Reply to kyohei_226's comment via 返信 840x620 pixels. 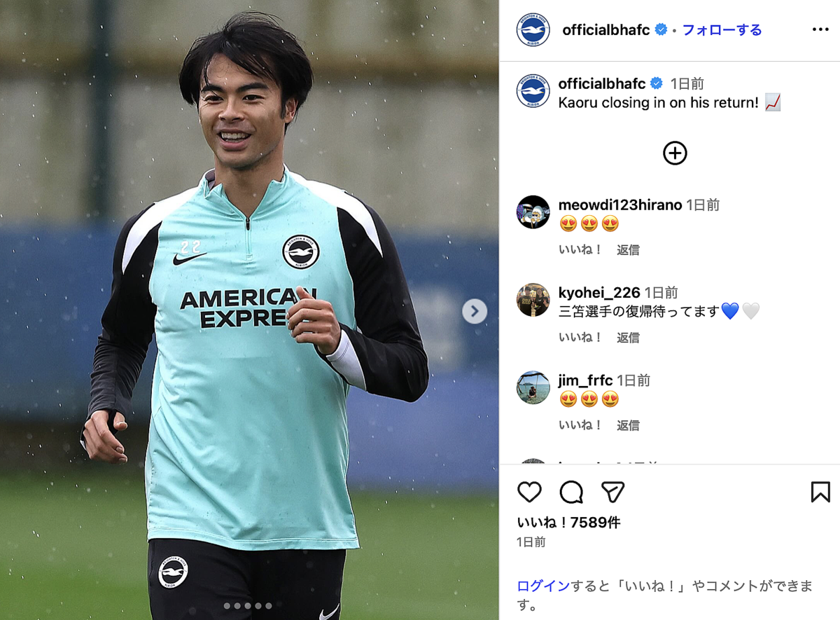pyautogui.click(x=628, y=337)
